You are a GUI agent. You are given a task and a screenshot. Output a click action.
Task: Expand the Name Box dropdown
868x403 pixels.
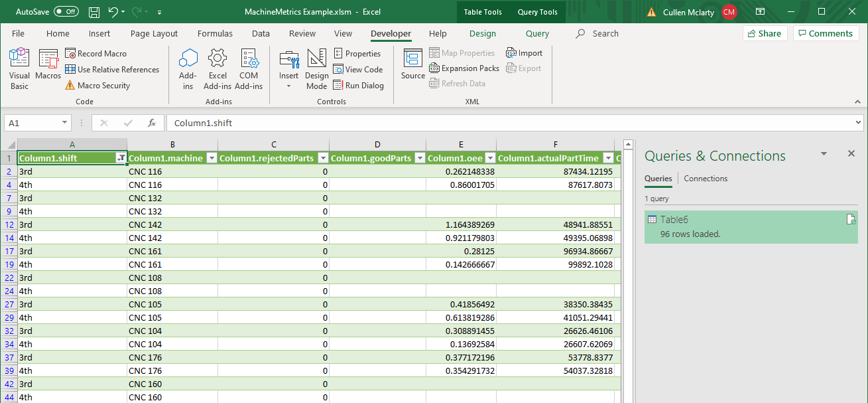pos(64,123)
